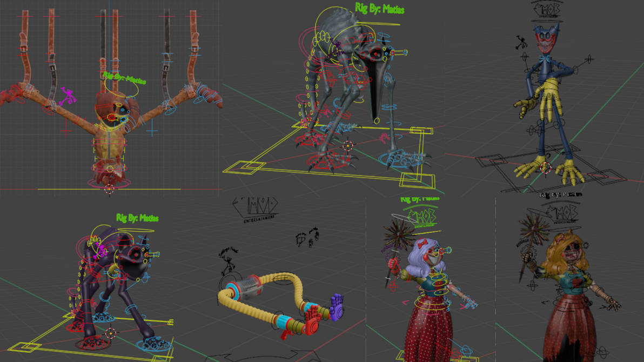This screenshot has width=644, height=362.
Task: Select the black stick figure icon above the GrabPack
Action: pos(229,261)
